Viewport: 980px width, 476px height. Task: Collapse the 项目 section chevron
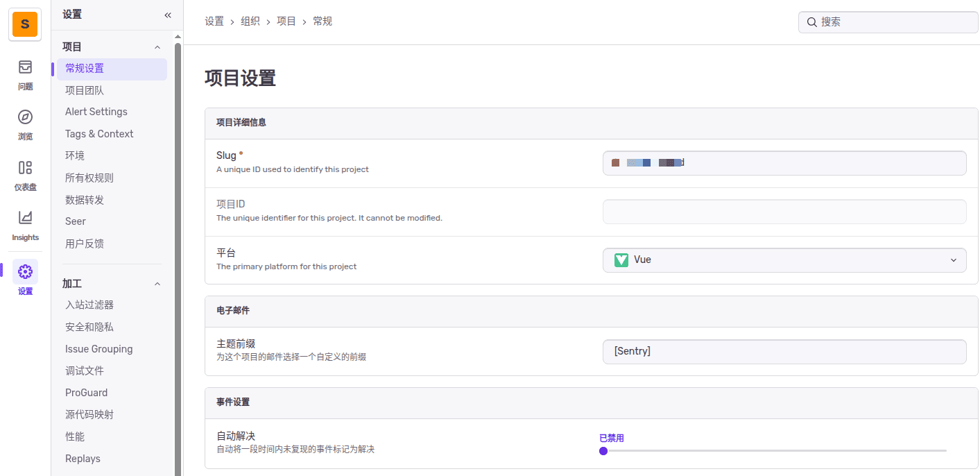(x=157, y=47)
